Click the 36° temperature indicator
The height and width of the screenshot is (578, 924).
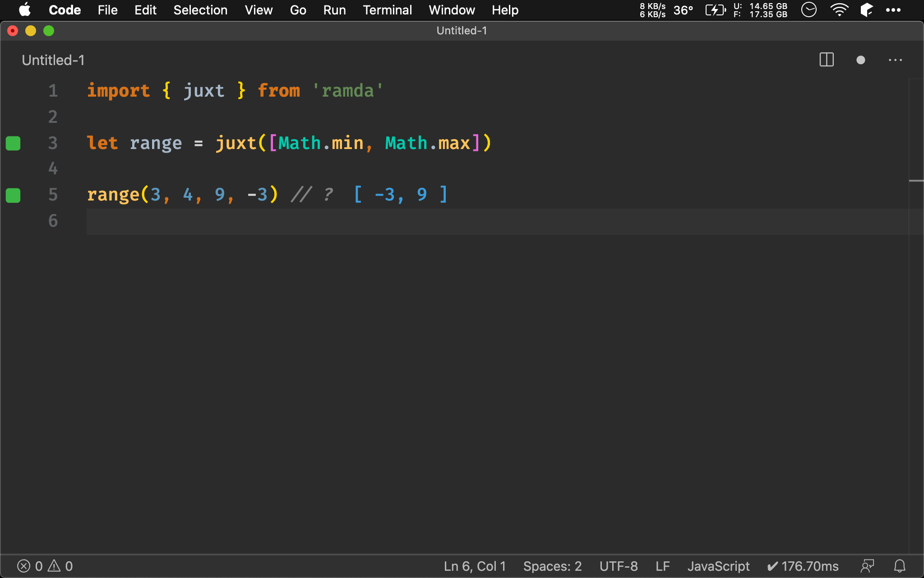click(683, 10)
